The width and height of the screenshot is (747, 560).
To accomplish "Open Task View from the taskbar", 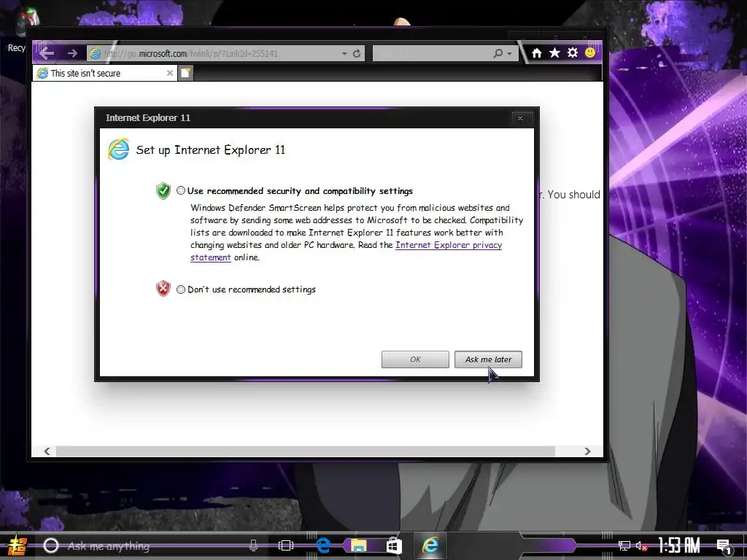I will click(286, 545).
